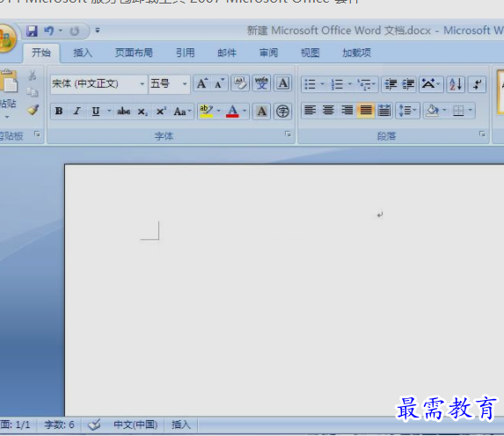504x436 pixels.
Task: Click the Undo arrow icon
Action: [48, 31]
